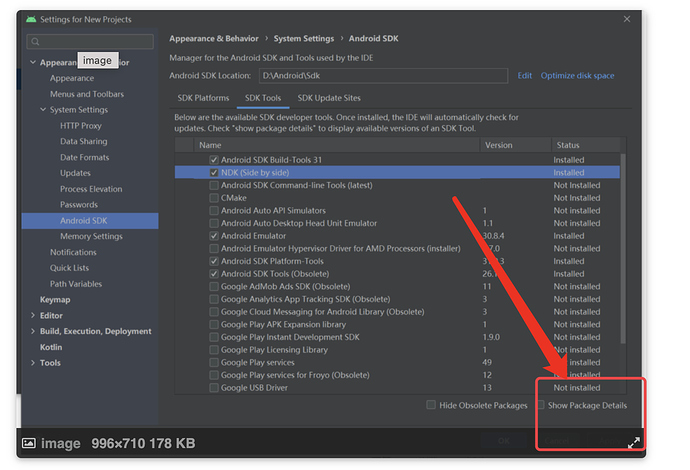Screen dimensions: 690x470
Task: Expand the Editor settings section
Action: (31, 315)
